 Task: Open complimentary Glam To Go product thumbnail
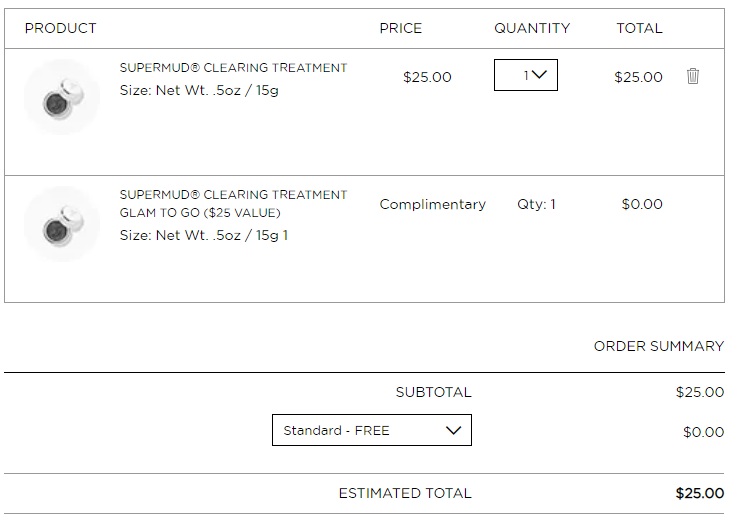pyautogui.click(x=62, y=224)
